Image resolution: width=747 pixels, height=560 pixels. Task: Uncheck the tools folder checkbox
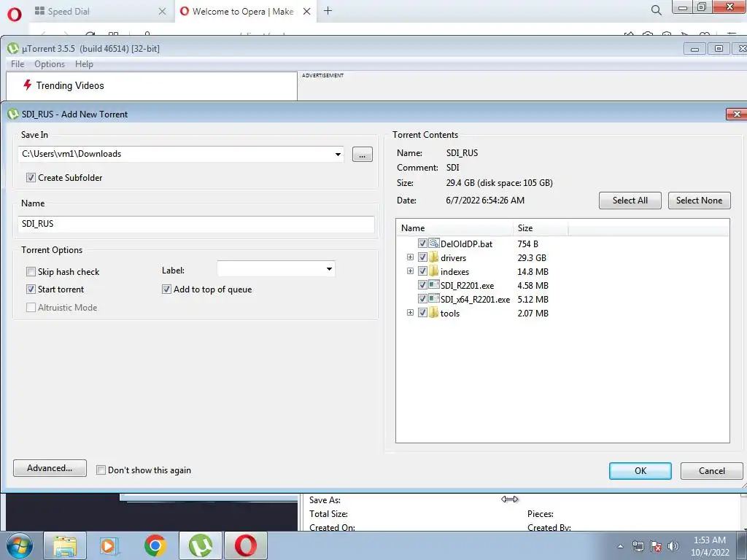422,312
